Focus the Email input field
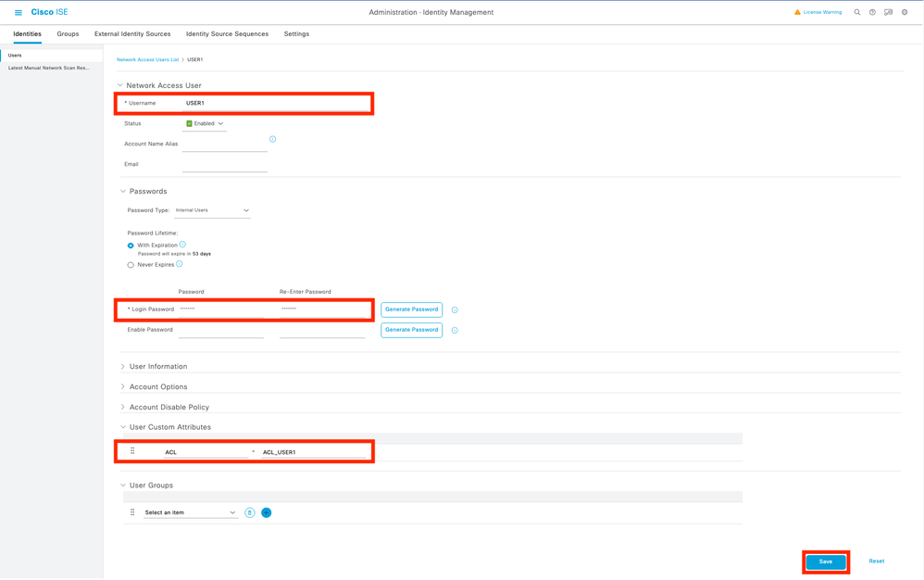 [x=224, y=165]
